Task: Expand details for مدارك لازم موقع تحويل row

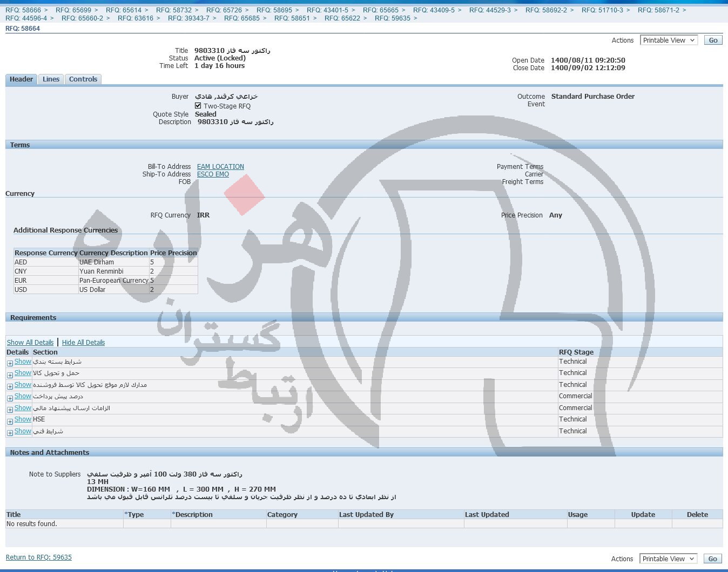Action: coord(10,386)
